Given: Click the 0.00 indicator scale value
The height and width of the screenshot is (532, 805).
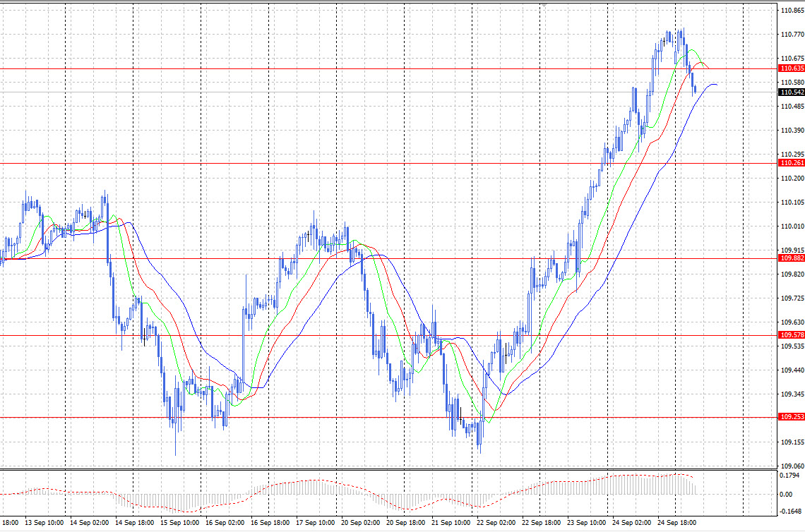Looking at the screenshot, I should (x=785, y=494).
